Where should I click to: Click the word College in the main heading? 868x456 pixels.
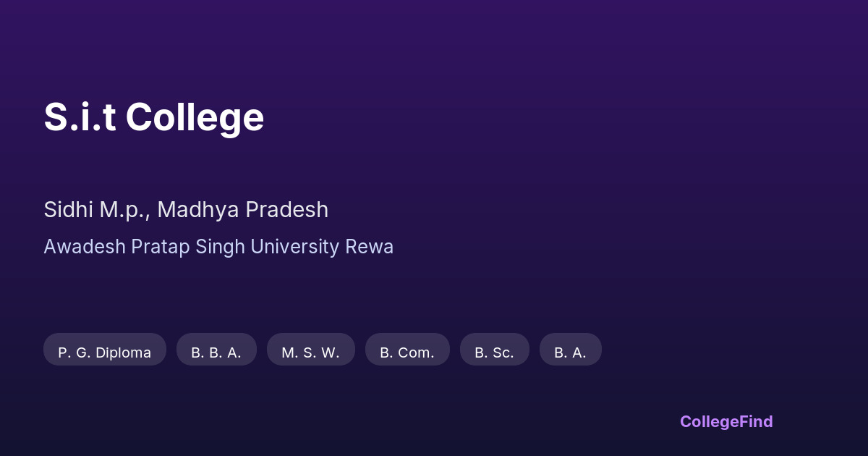[195, 117]
